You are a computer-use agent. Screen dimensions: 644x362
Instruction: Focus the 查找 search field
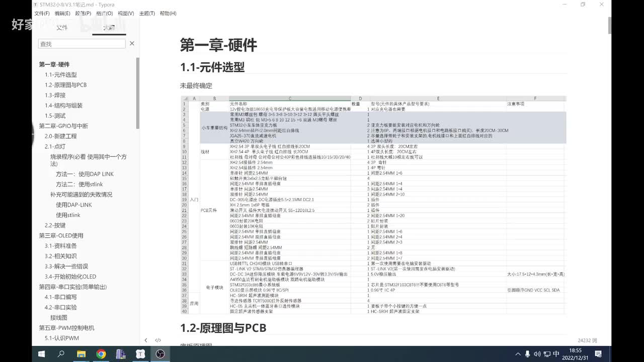pos(82,44)
